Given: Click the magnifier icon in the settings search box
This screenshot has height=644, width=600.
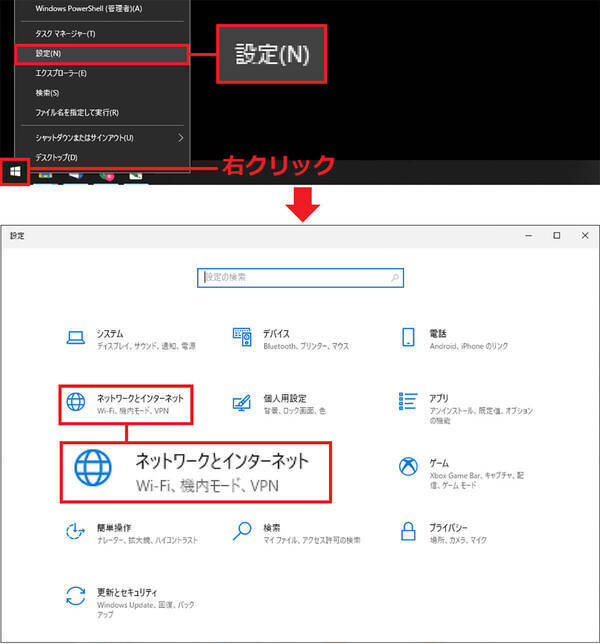Looking at the screenshot, I should tap(395, 278).
